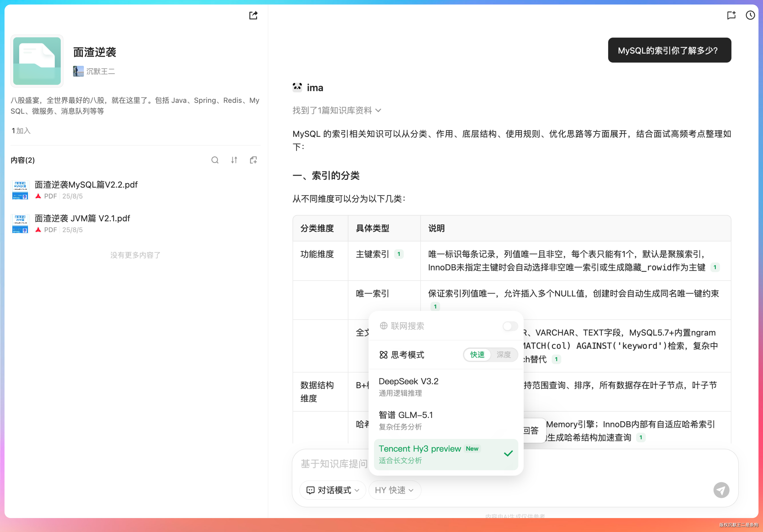Open 面渣逆袭MySQL篇V2.2.pdf document
The width and height of the screenshot is (763, 532).
coord(86,185)
